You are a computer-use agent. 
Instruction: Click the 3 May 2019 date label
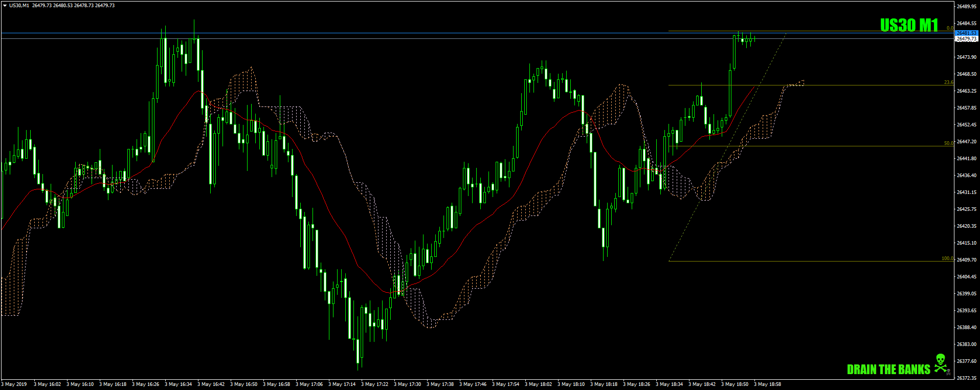pos(14,384)
